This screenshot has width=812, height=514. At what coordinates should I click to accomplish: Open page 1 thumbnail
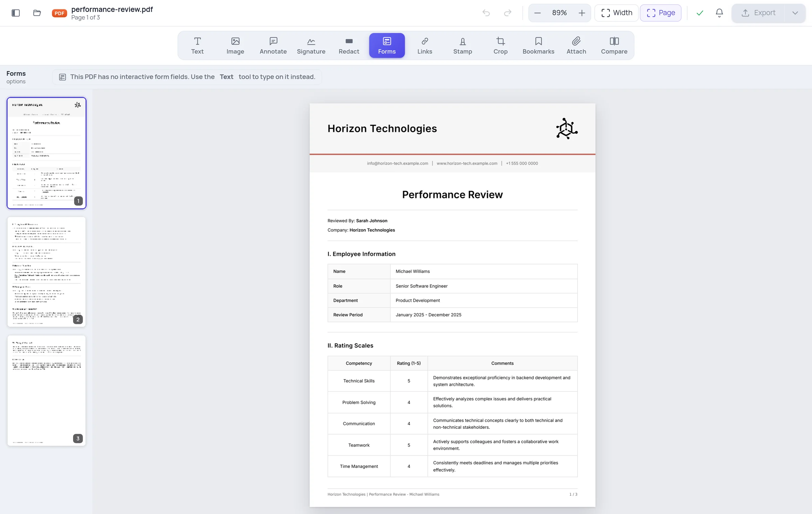tap(47, 153)
